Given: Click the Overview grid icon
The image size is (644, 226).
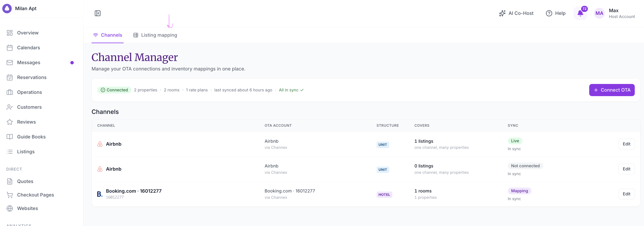Looking at the screenshot, I should point(10,33).
